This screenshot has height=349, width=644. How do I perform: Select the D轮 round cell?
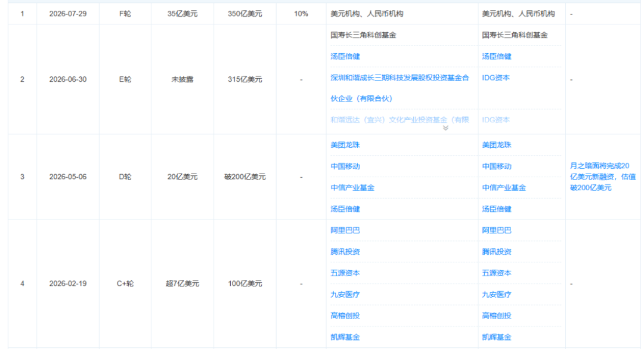coord(125,177)
